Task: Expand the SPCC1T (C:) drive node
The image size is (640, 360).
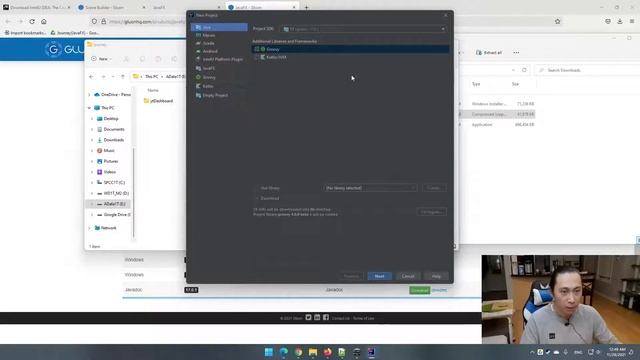Action: pyautogui.click(x=92, y=182)
